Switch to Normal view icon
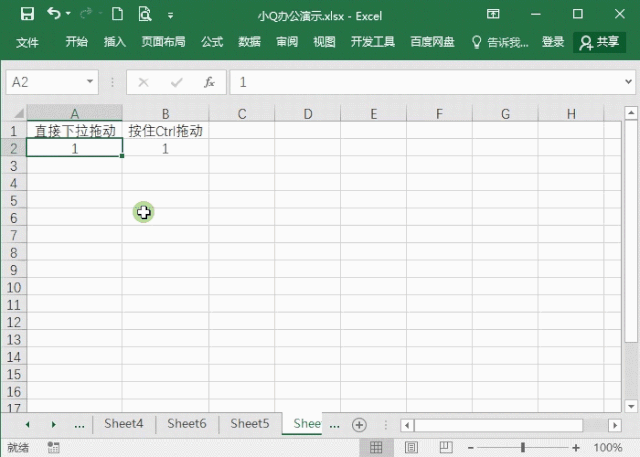Screen dimensions: 640x457 click(x=376, y=448)
